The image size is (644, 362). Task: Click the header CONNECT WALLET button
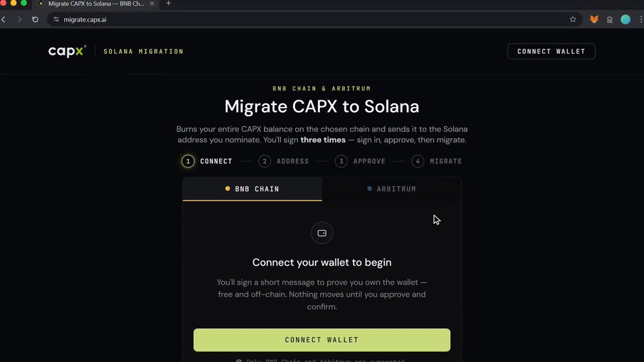551,51
